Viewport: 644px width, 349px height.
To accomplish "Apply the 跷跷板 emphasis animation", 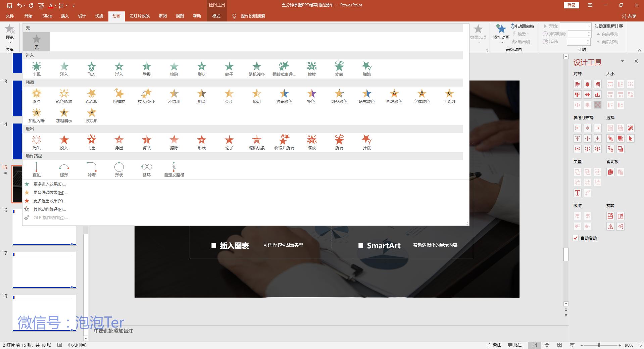I will pyautogui.click(x=92, y=96).
